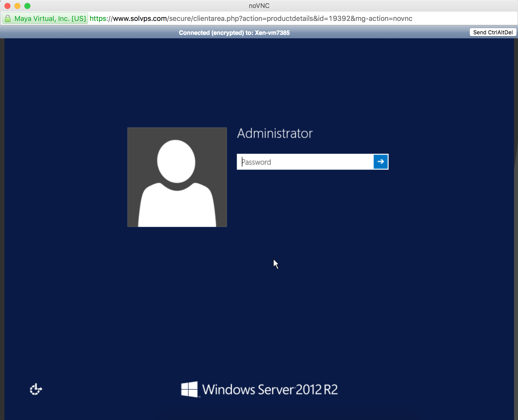Click the HTTPS padlock security icon
Screen dimensions: 518x420
[x=7, y=18]
